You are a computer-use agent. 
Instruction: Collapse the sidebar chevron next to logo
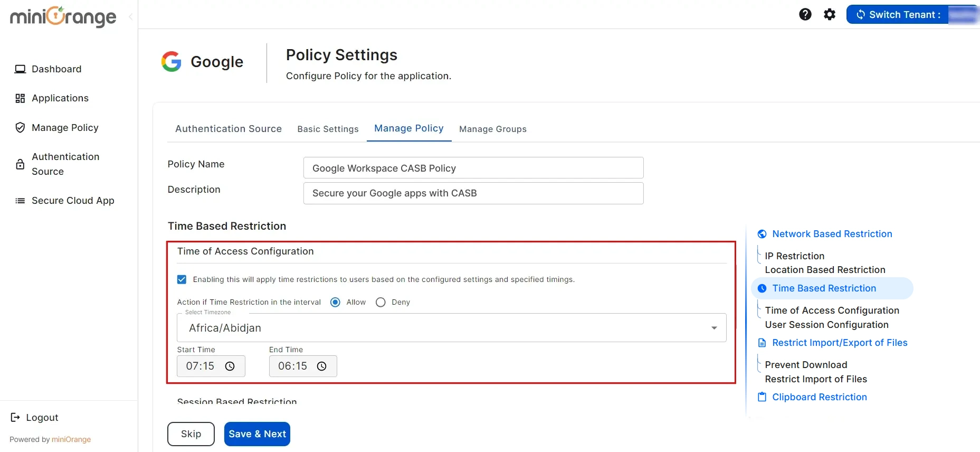(x=130, y=17)
